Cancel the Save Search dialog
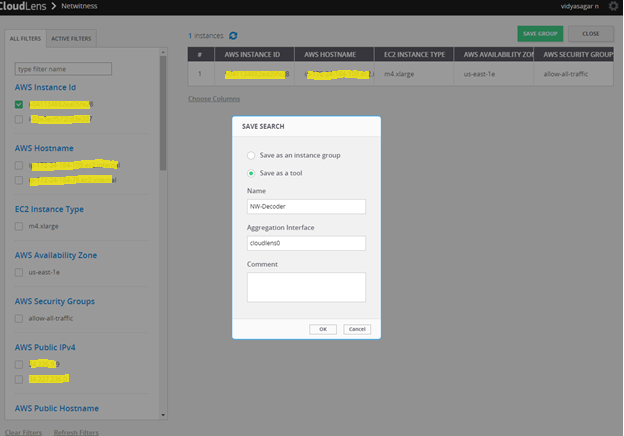Screen dimensions: 624x436 pyautogui.click(x=356, y=329)
